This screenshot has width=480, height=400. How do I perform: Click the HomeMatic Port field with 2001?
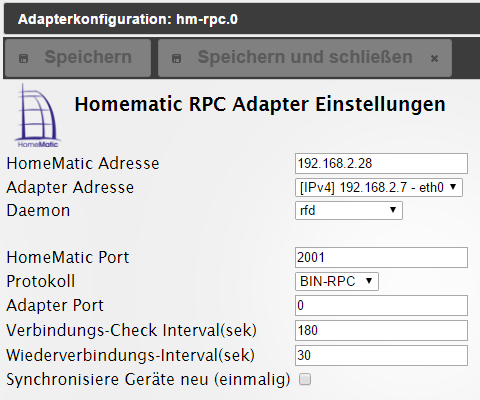pyautogui.click(x=381, y=257)
